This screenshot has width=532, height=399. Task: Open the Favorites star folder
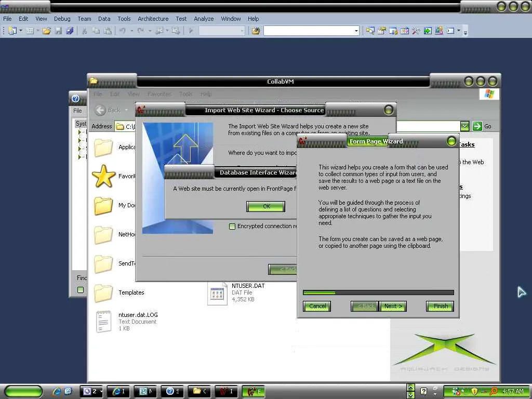(x=103, y=176)
